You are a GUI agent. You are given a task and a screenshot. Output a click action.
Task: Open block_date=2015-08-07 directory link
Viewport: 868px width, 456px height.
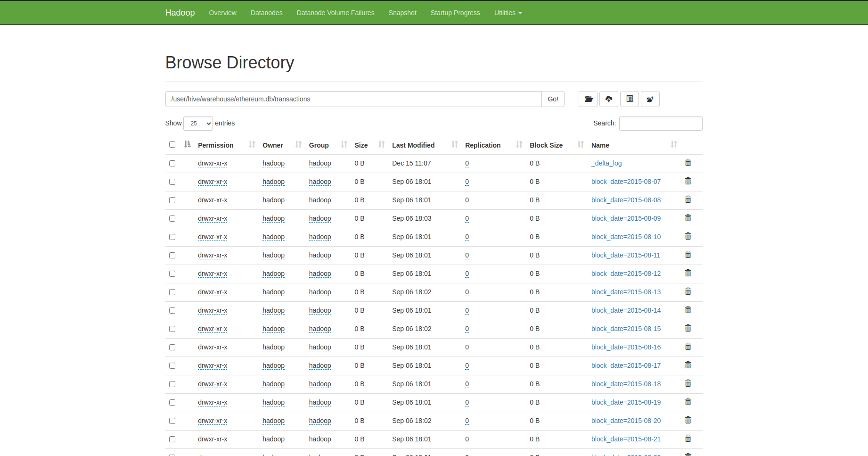pos(626,182)
